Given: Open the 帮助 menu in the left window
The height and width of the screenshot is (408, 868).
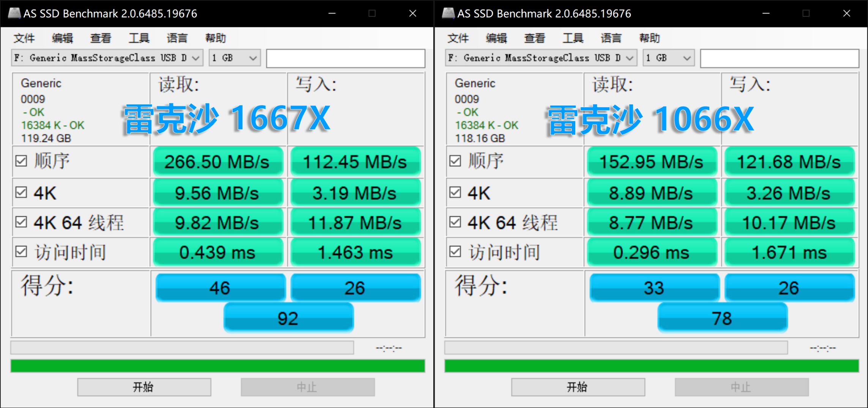Looking at the screenshot, I should (x=216, y=38).
